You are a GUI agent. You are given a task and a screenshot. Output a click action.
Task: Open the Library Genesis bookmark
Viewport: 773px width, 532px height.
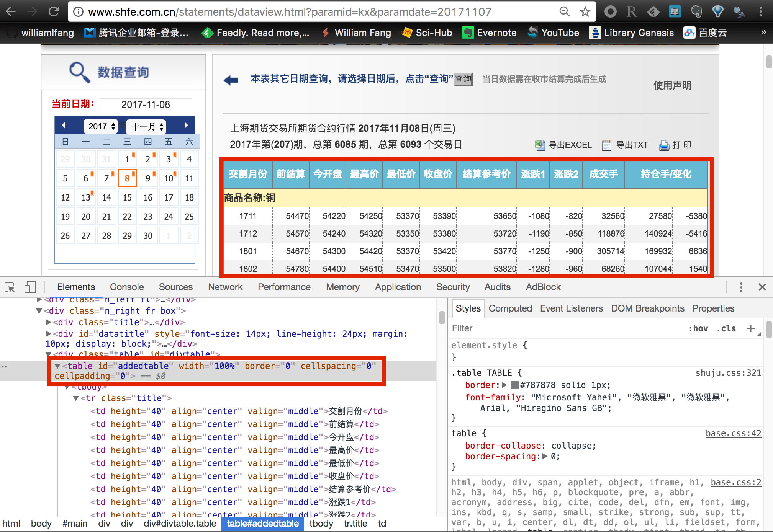(632, 33)
